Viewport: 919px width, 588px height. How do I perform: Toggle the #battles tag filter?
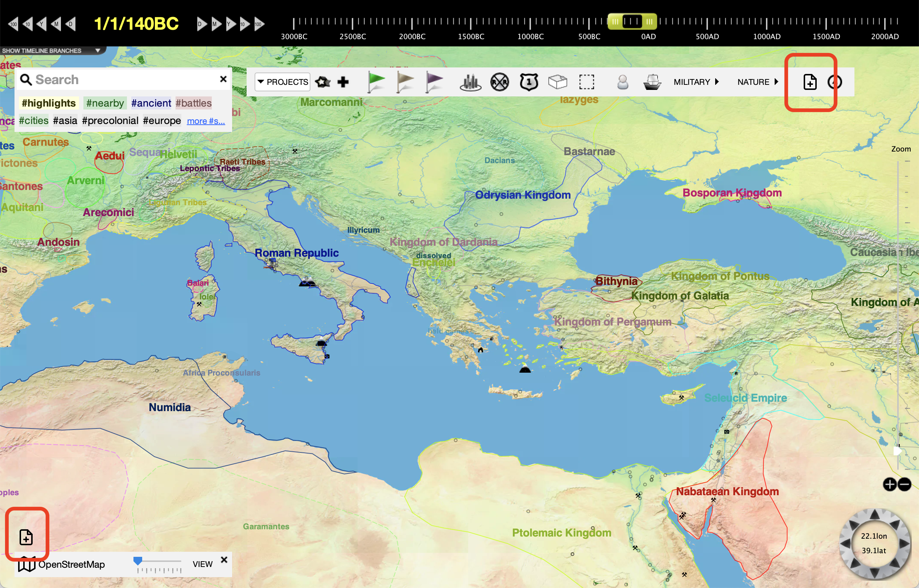point(193,103)
